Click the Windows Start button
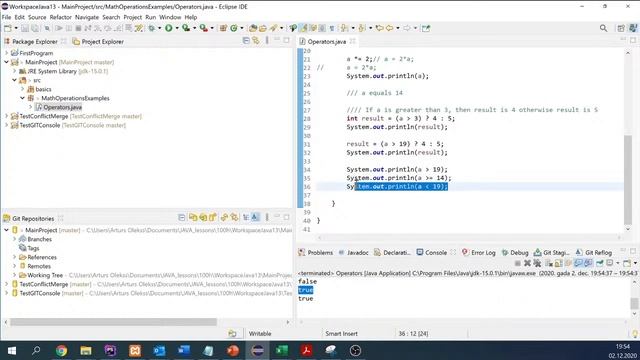 pos(12,351)
